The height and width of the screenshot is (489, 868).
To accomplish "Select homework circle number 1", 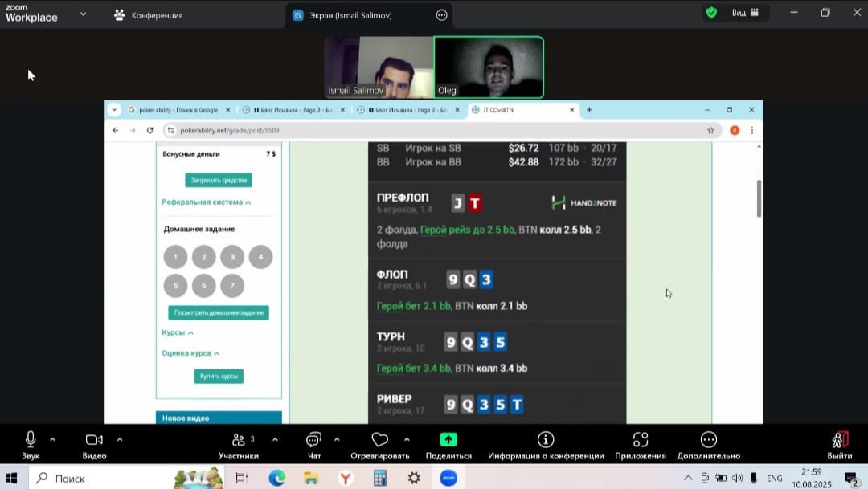I will 175,257.
